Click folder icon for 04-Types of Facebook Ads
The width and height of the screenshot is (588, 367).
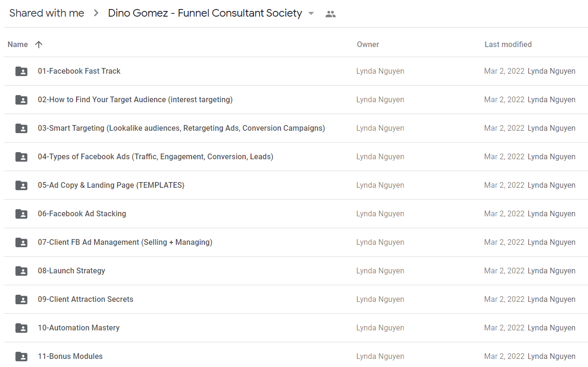click(21, 157)
